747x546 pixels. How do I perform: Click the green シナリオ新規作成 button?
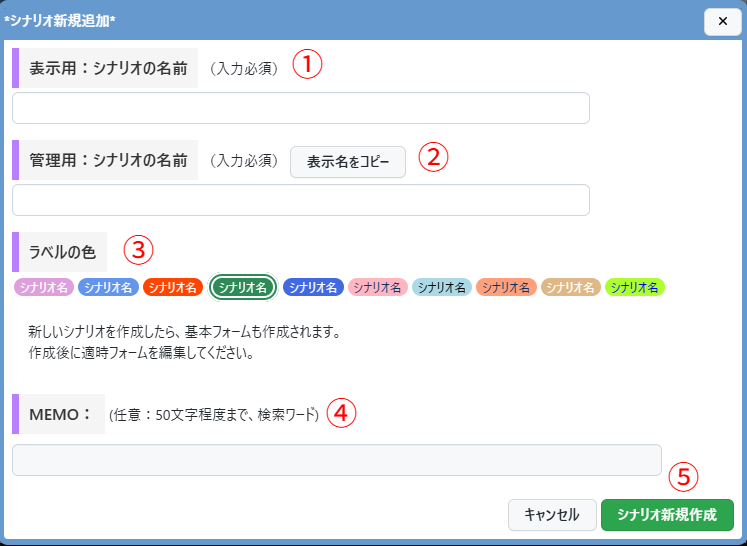tap(667, 515)
